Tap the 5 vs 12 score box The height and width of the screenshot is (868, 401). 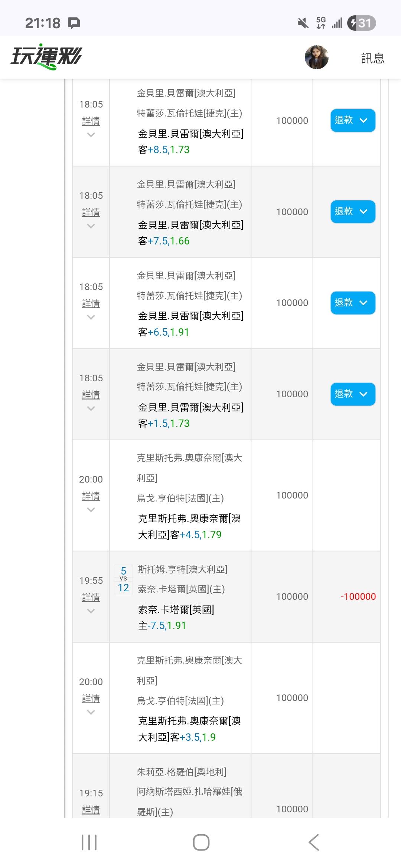(123, 579)
